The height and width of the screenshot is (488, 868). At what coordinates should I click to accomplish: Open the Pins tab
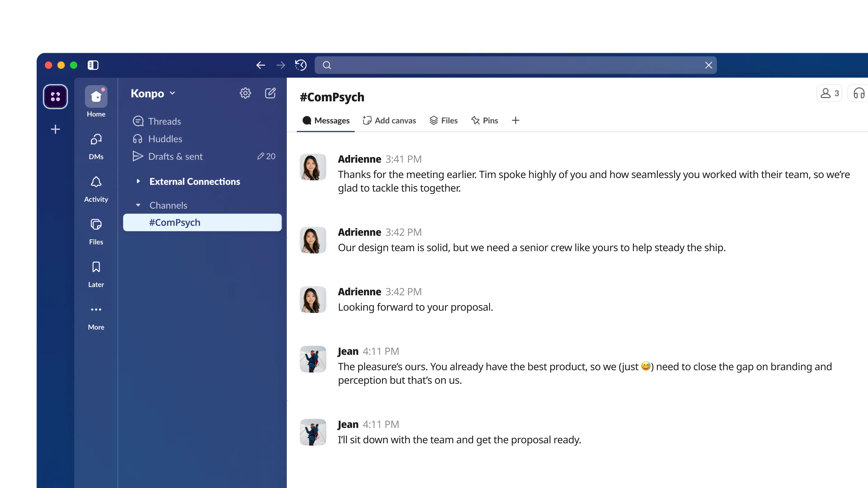coord(485,121)
